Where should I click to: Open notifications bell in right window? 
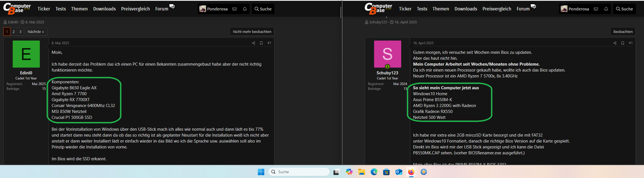click(x=606, y=9)
